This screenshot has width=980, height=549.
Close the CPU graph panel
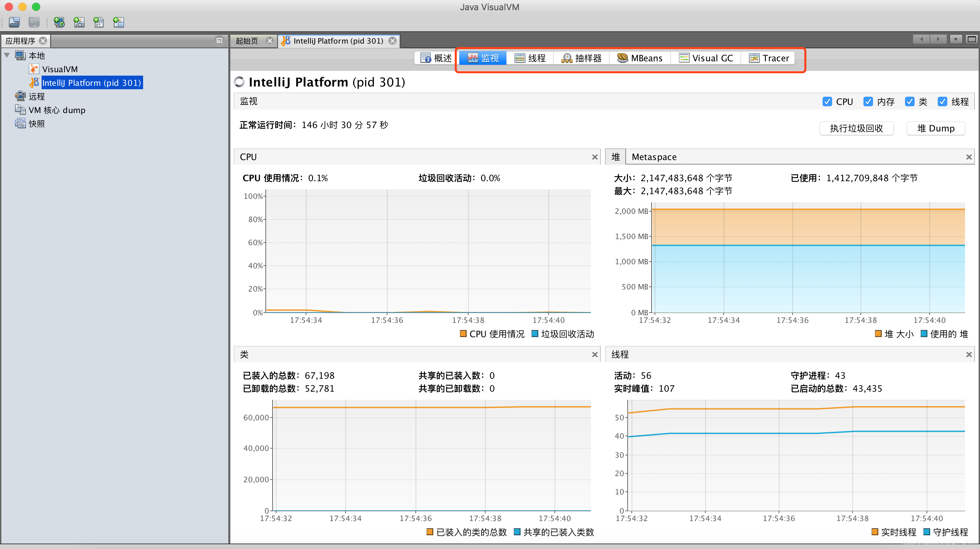(595, 157)
